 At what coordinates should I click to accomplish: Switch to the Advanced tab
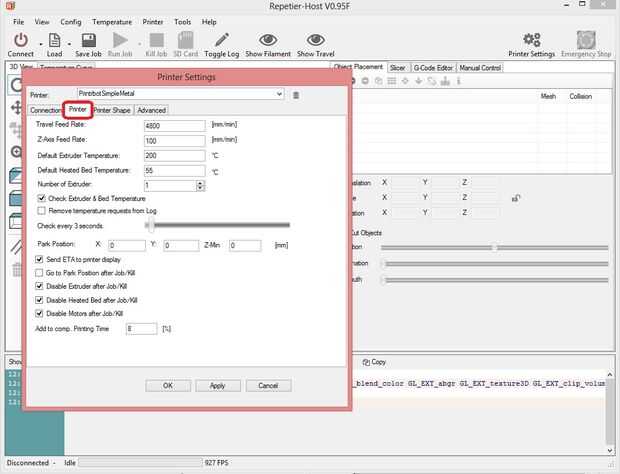tap(151, 110)
